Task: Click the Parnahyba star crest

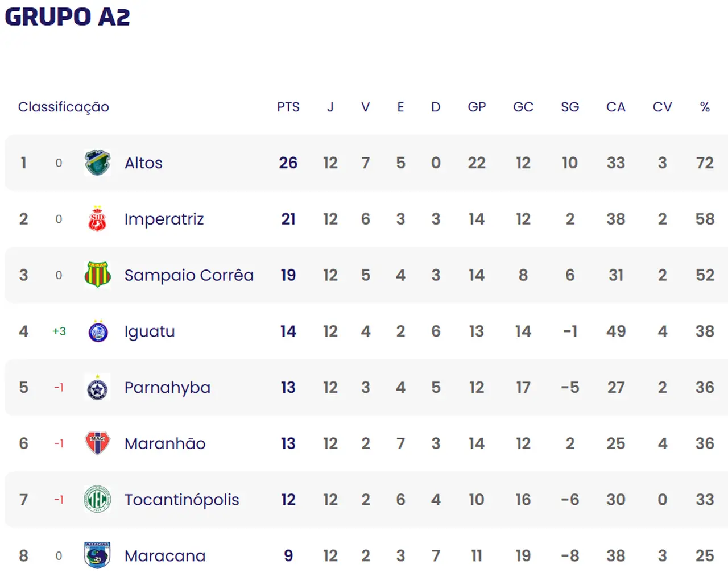Action: point(97,388)
